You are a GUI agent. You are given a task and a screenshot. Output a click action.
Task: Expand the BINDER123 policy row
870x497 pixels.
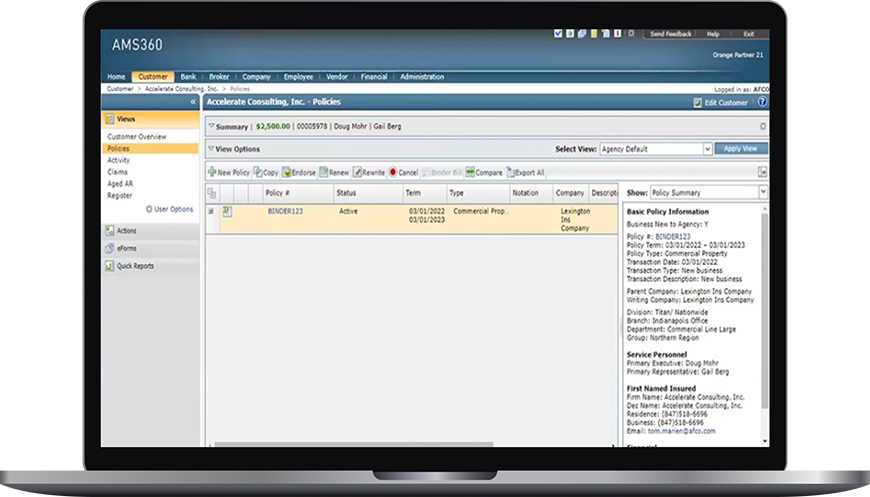pyautogui.click(x=210, y=211)
